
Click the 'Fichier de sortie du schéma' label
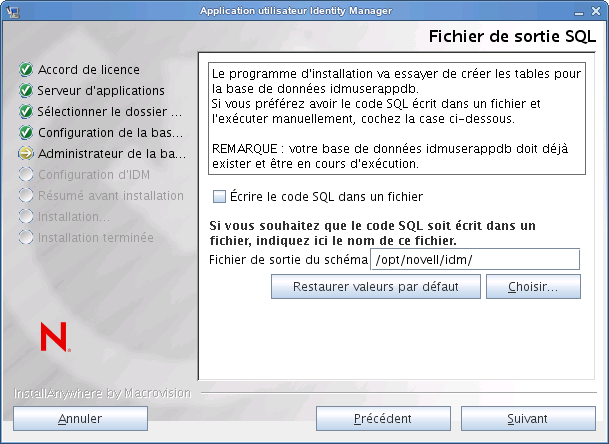click(289, 259)
